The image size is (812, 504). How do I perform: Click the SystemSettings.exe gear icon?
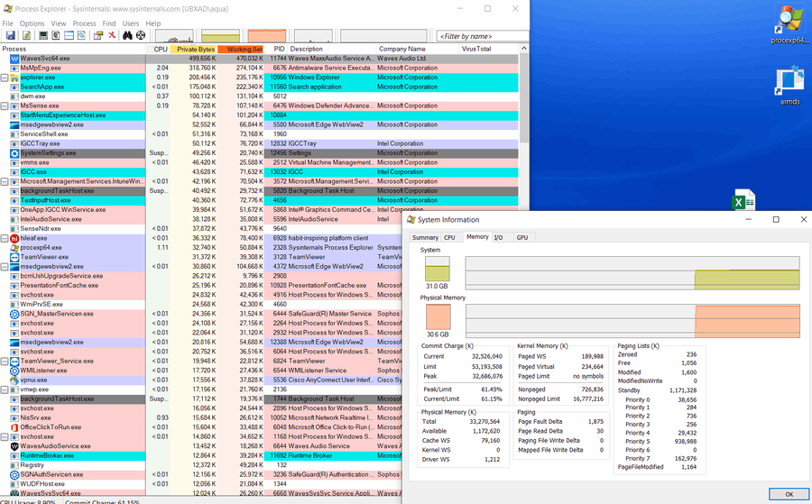(x=14, y=153)
